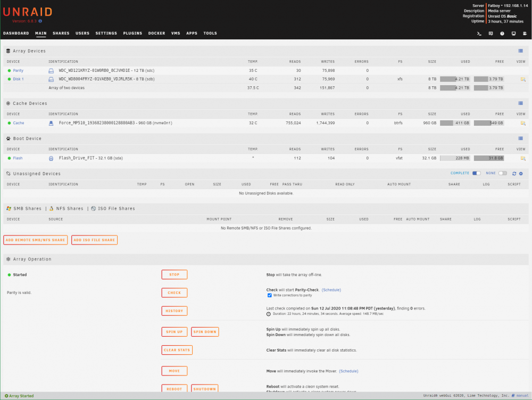This screenshot has height=400, width=532.
Task: Click Add Remote SMB/NFS Share
Action: pos(35,240)
